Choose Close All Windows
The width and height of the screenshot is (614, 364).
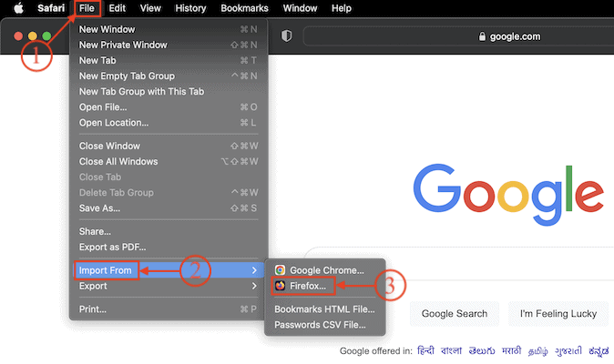tap(169, 161)
